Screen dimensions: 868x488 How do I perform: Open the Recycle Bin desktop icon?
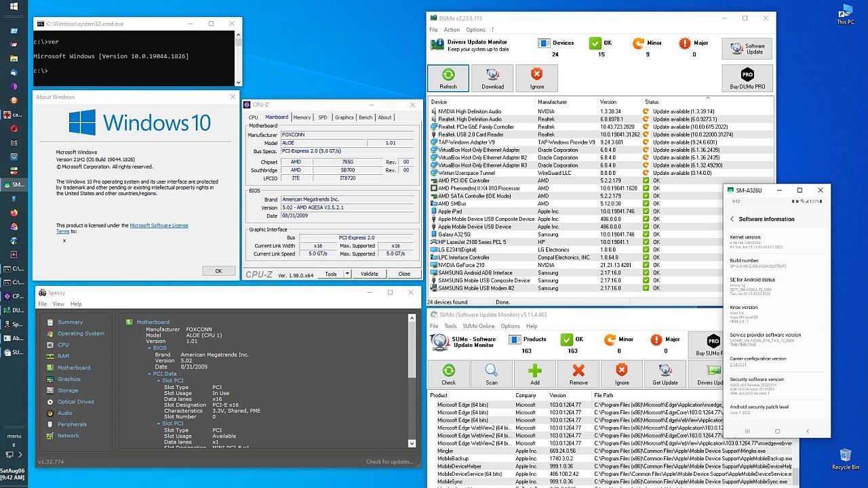(x=845, y=459)
